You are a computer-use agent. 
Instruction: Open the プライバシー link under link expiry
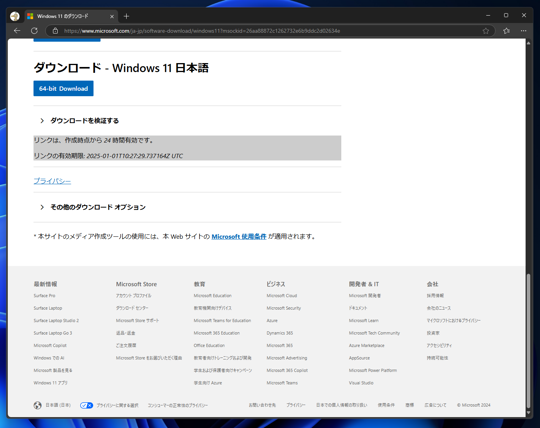[x=52, y=181]
